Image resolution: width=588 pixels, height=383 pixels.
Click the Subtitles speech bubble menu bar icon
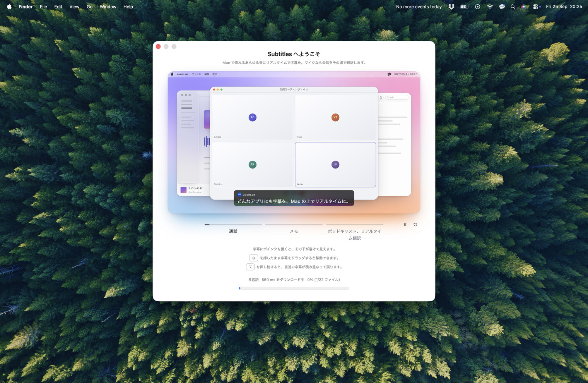click(502, 7)
